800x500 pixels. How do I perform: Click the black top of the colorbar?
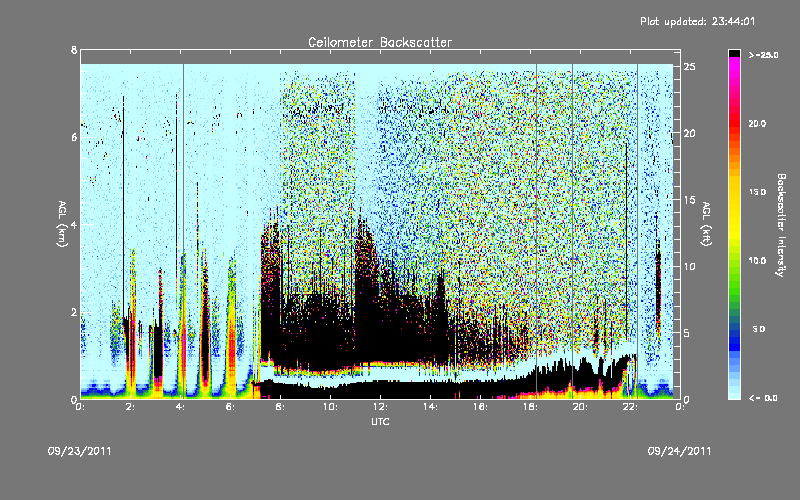(x=734, y=53)
